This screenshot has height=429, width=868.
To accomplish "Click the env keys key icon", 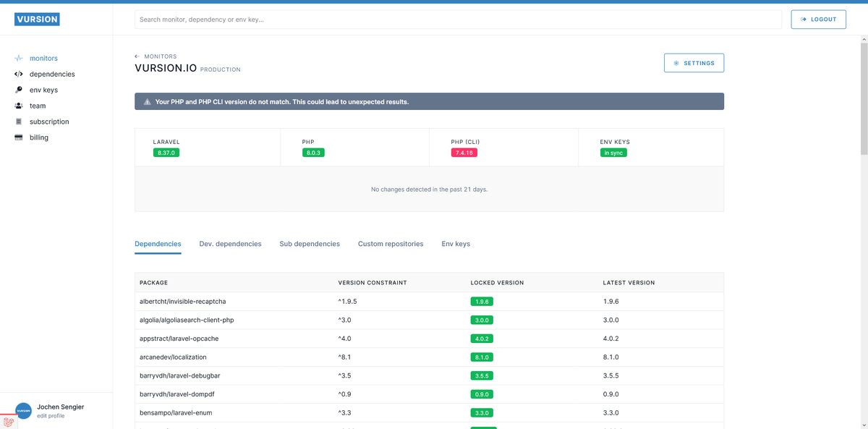I will point(19,90).
